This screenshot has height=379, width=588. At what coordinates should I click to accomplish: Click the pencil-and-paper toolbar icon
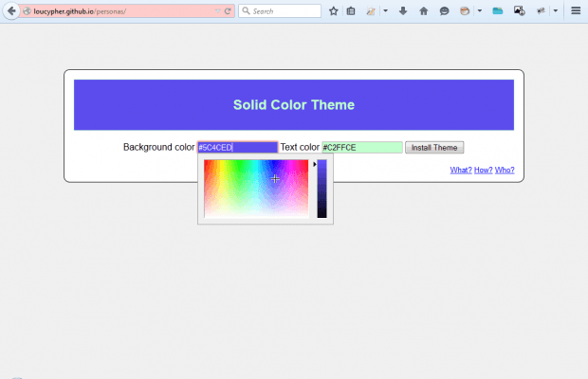371,11
